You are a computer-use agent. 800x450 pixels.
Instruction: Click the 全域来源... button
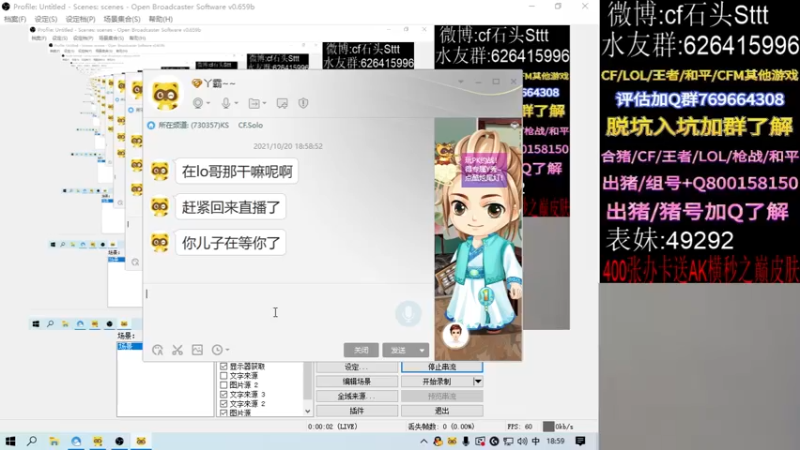point(357,396)
